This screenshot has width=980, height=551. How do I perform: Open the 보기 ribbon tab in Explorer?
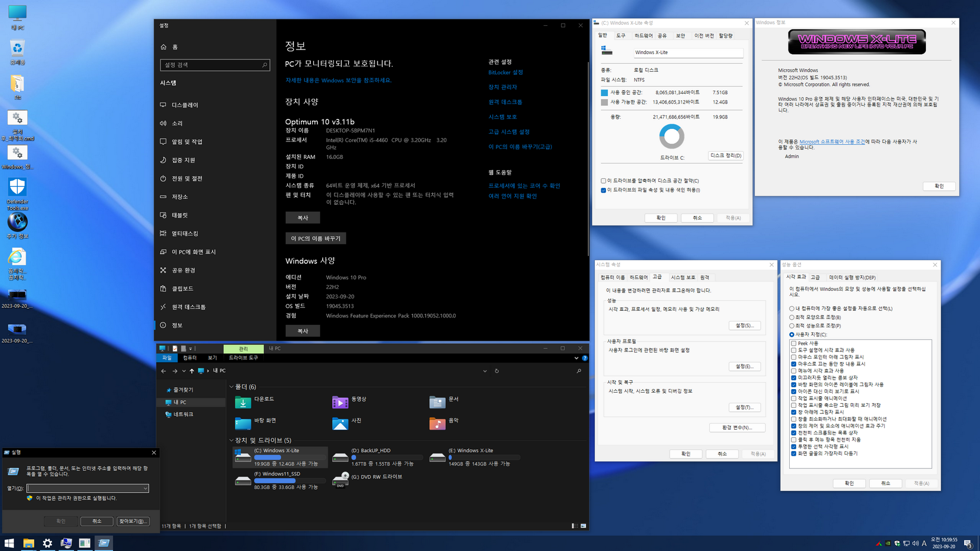pos(212,358)
